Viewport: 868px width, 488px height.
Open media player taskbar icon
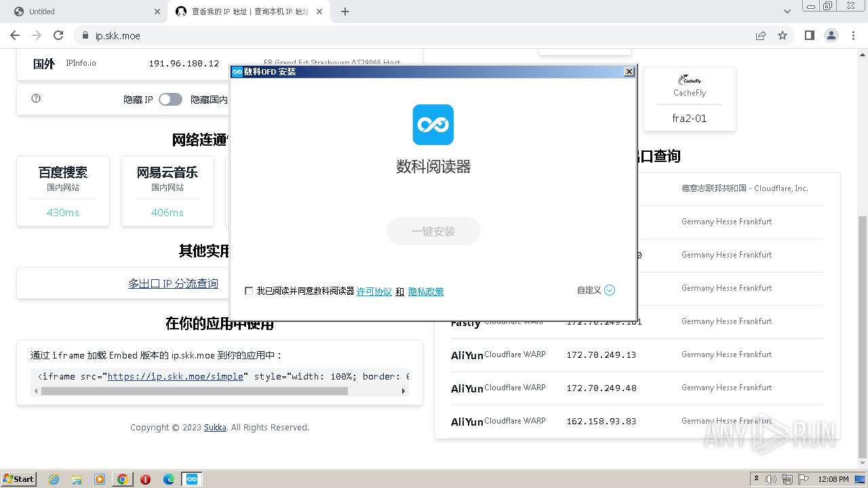point(100,479)
